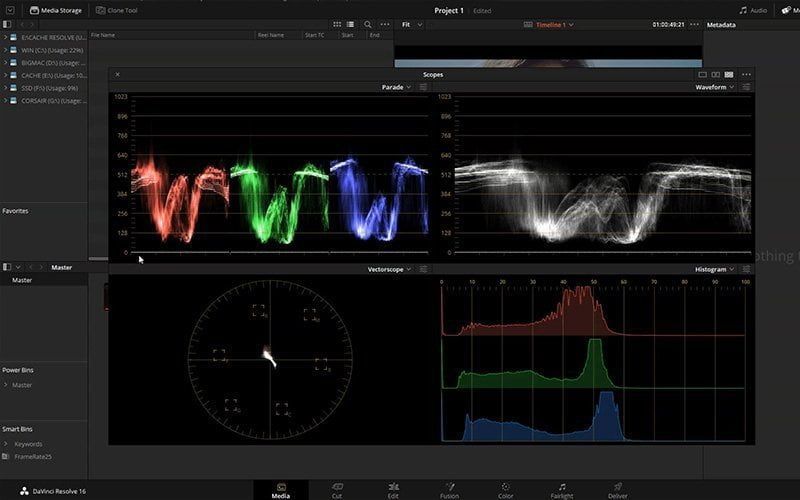Open the Parade scope type dropdown
Screen dimensions: 800x500
[396, 87]
